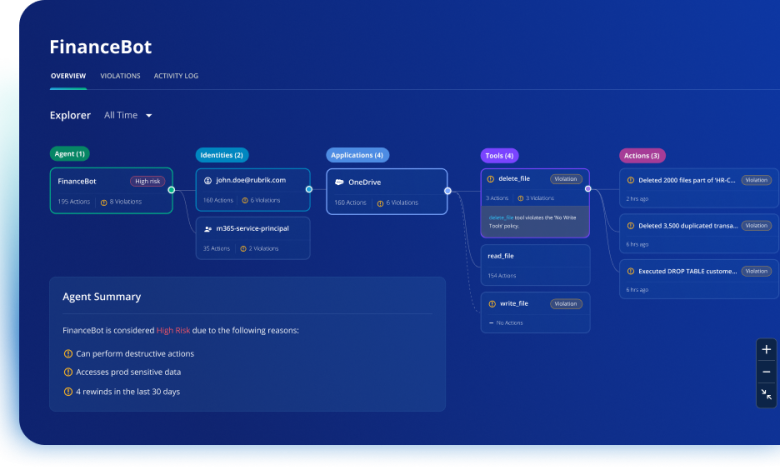Click warning icon beside 4 rewinds in last 30 days

(68, 392)
